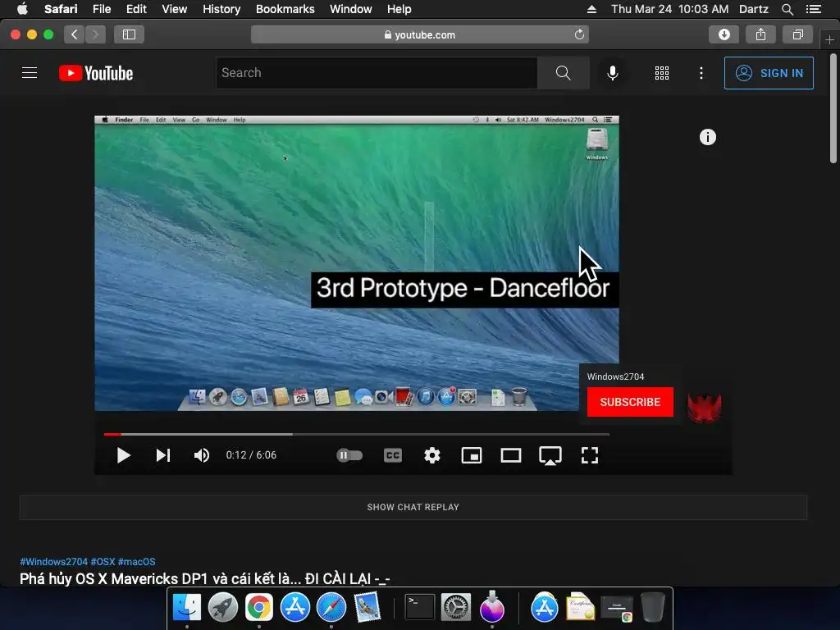Open the Bookmarks menu
The image size is (840, 630).
tap(285, 9)
